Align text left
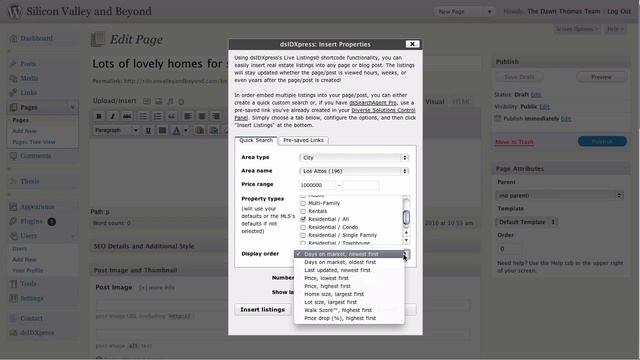The image size is (640, 360). tap(188, 116)
